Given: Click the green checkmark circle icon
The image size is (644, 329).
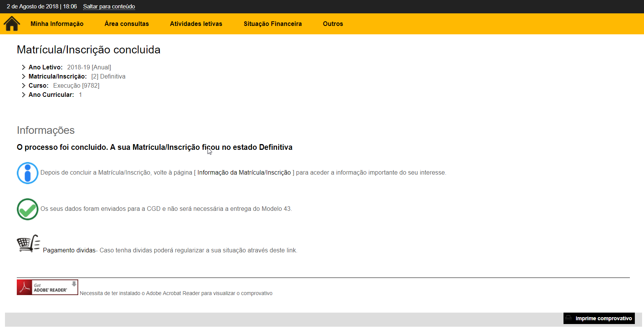Looking at the screenshot, I should 27,209.
